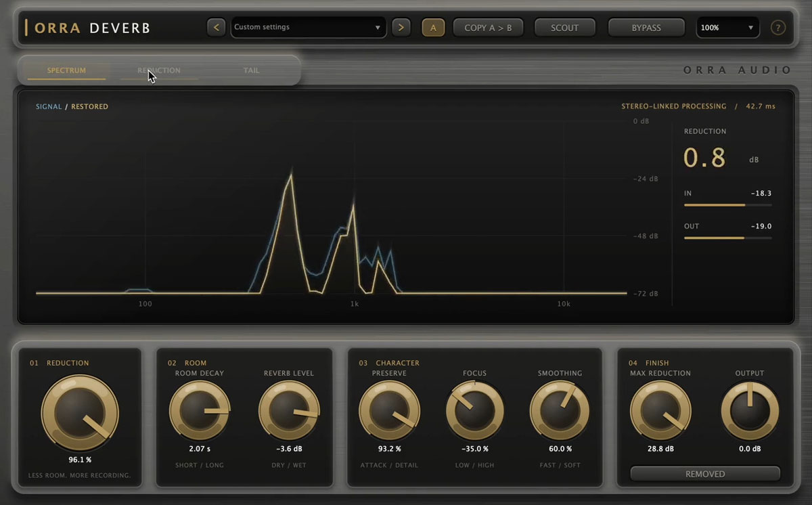This screenshot has height=505, width=812.
Task: Toggle the A state button
Action: click(433, 28)
